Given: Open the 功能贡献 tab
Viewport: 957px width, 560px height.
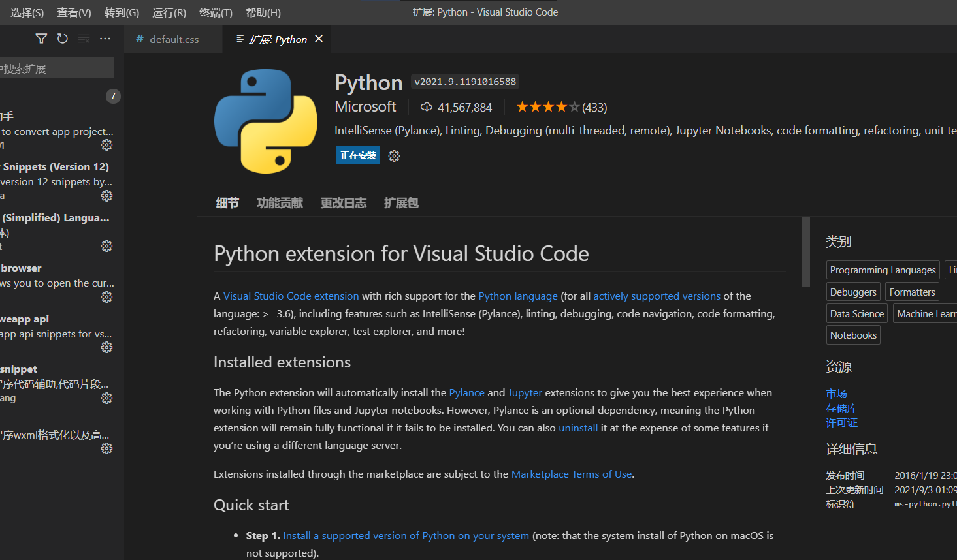Looking at the screenshot, I should (280, 203).
